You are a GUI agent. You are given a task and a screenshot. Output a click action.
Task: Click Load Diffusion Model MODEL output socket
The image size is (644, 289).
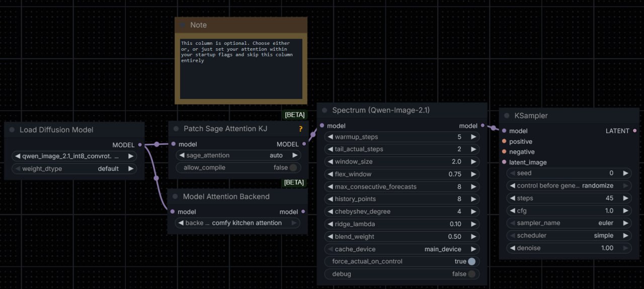140,145
